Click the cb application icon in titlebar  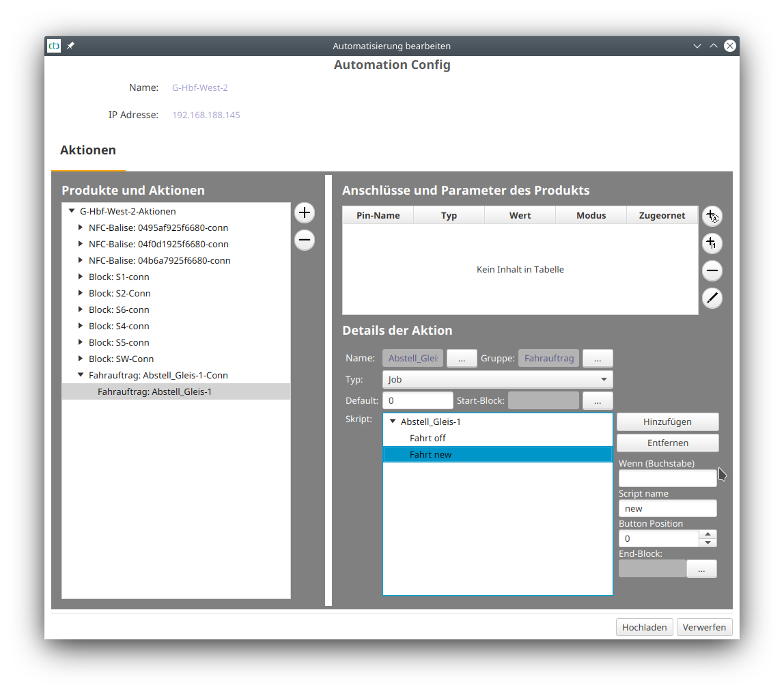click(53, 46)
